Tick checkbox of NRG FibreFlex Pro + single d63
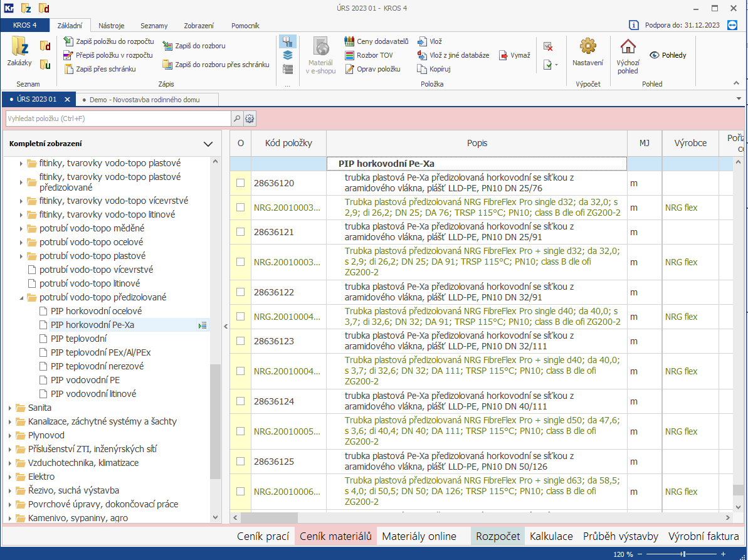748x560 pixels. pos(240,491)
